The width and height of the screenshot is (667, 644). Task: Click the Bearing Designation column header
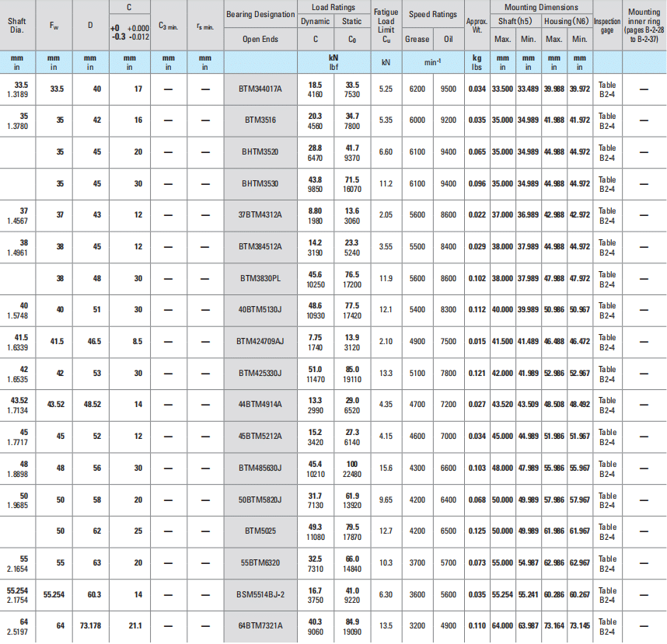tap(260, 15)
